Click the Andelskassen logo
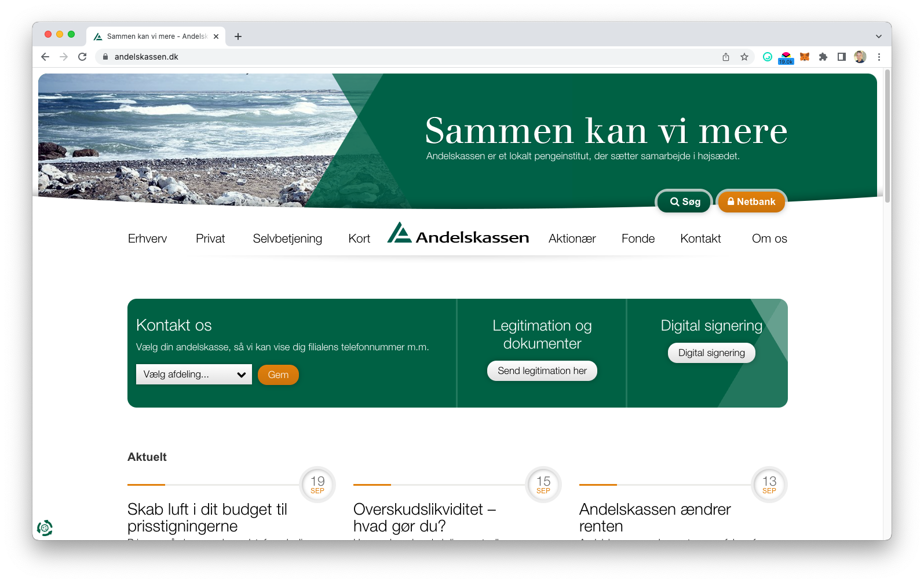This screenshot has width=924, height=583. (x=458, y=233)
